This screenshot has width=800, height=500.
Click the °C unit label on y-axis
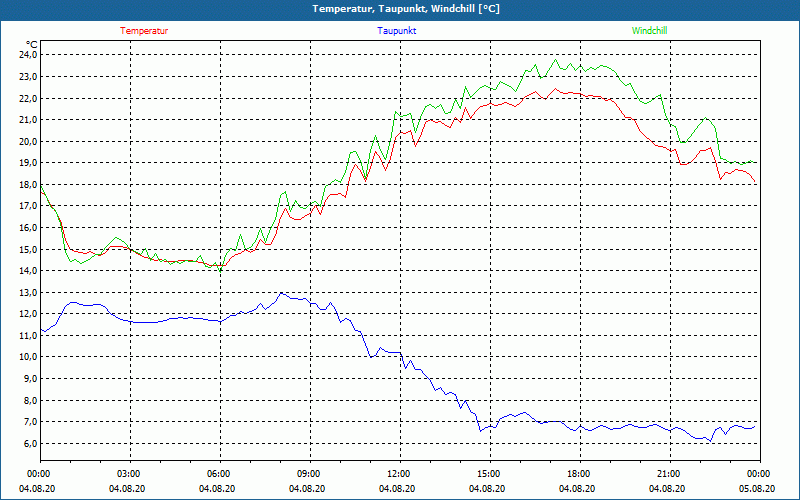pyautogui.click(x=32, y=44)
